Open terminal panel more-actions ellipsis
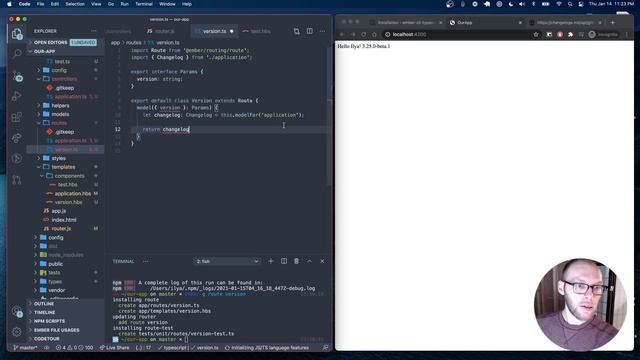The height and width of the screenshot is (360, 640). pyautogui.click(x=145, y=261)
